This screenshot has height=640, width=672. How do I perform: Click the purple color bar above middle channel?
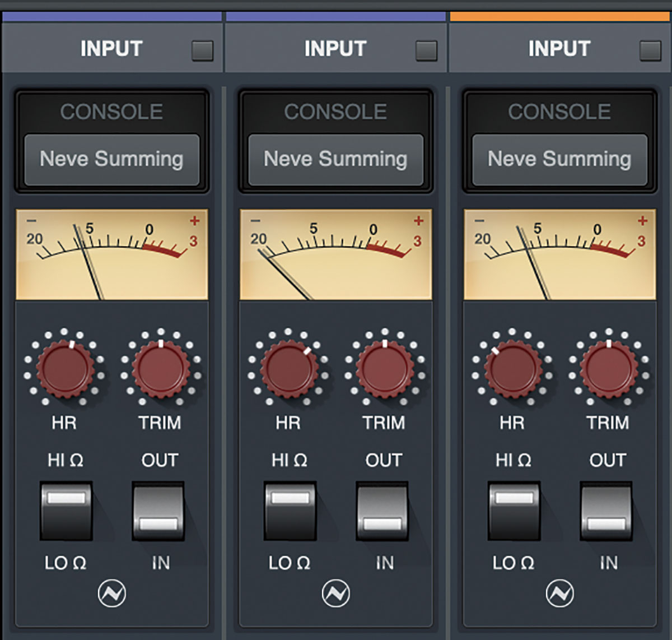click(x=336, y=17)
